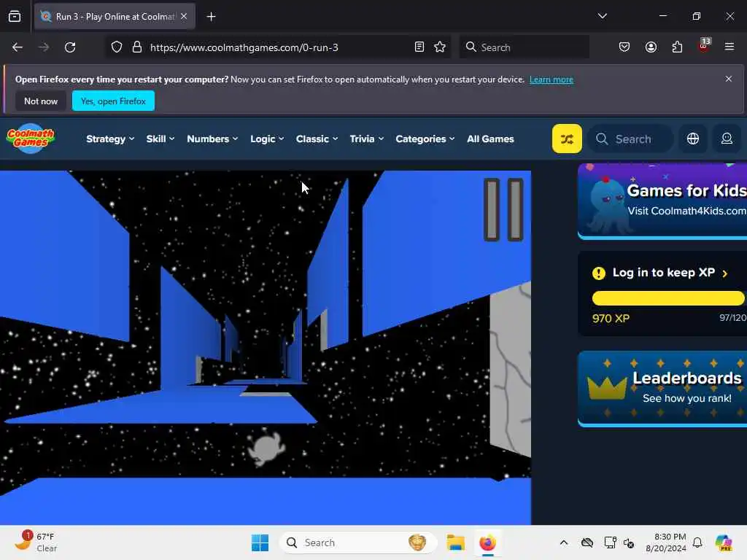
Task: Expand the Strategy menu
Action: click(110, 139)
